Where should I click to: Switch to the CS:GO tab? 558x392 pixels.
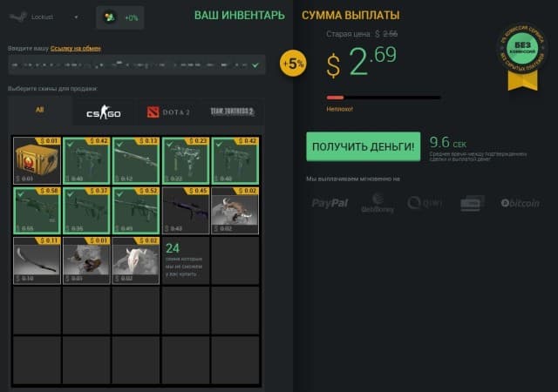click(104, 112)
